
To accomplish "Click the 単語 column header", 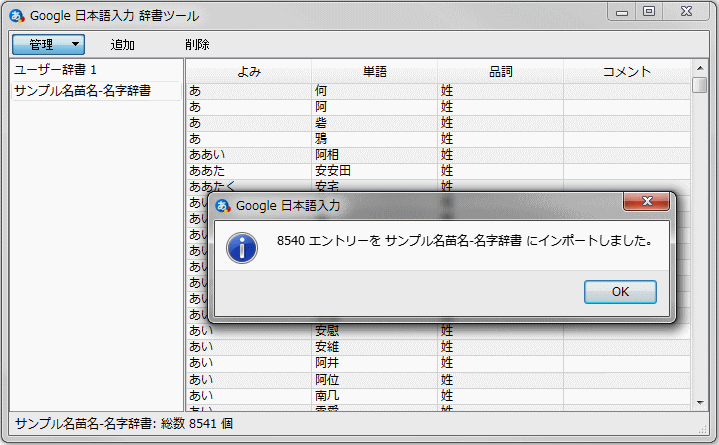I will tap(375, 72).
